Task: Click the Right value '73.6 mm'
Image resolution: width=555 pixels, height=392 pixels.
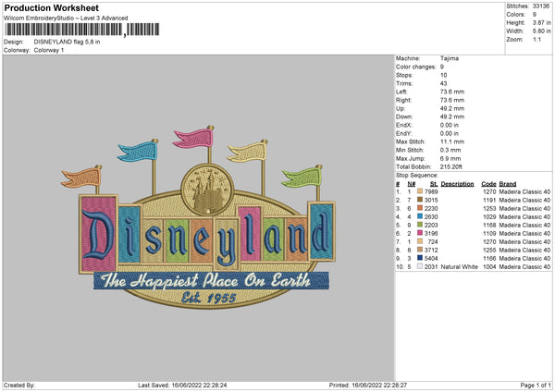Action: tap(452, 100)
